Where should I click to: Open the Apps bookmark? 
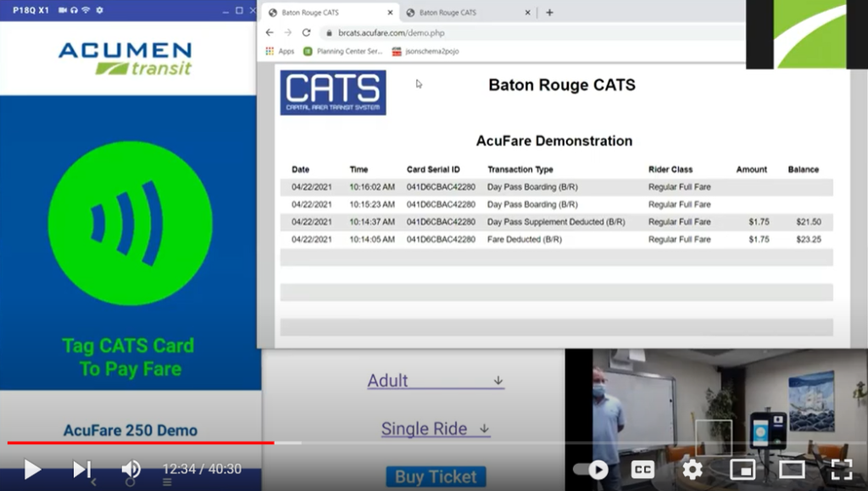[280, 51]
